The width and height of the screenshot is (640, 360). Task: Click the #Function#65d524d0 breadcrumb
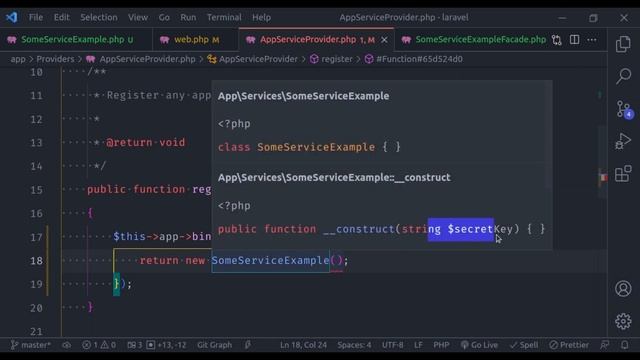click(414, 59)
